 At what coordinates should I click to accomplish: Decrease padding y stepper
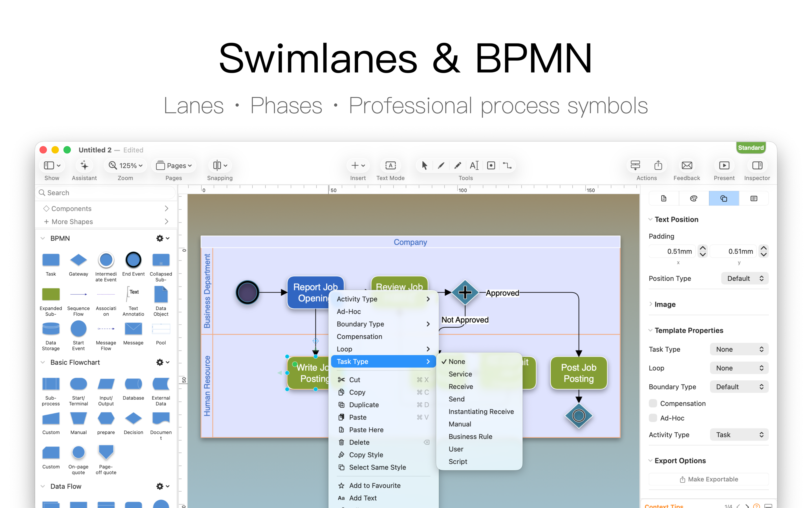(x=764, y=255)
